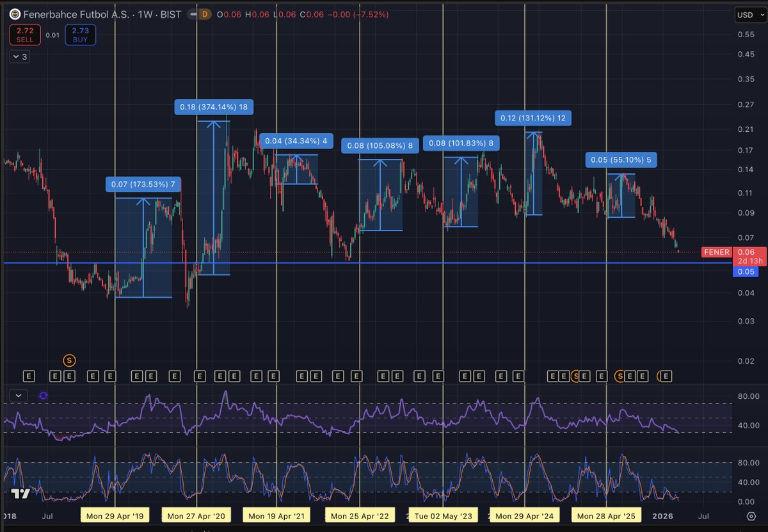Click the open value O0.06 in legend

coord(229,14)
